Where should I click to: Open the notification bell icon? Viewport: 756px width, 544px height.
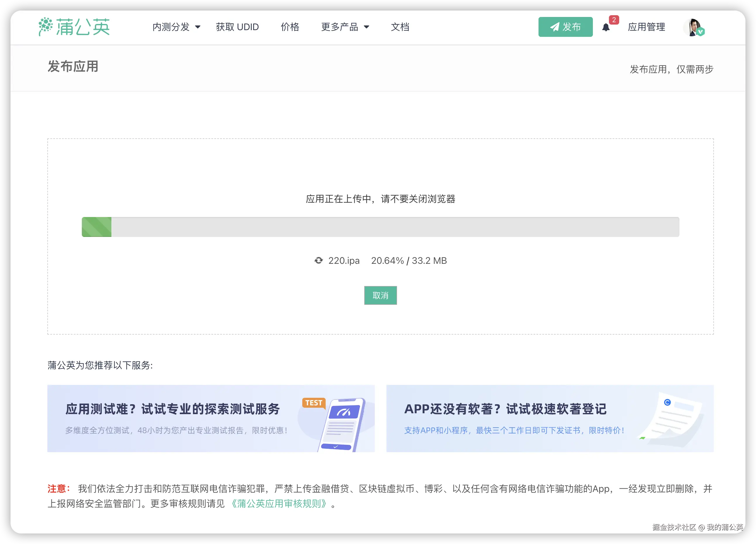click(606, 27)
